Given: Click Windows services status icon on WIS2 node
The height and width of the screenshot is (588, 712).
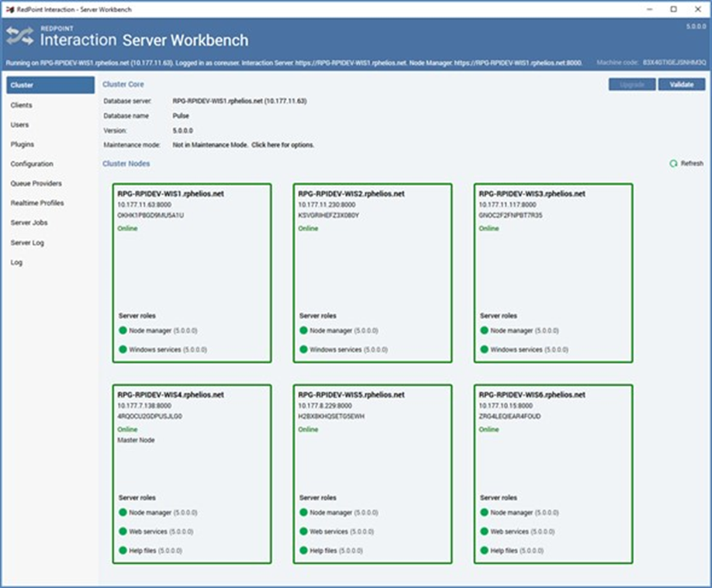Looking at the screenshot, I should pyautogui.click(x=303, y=350).
